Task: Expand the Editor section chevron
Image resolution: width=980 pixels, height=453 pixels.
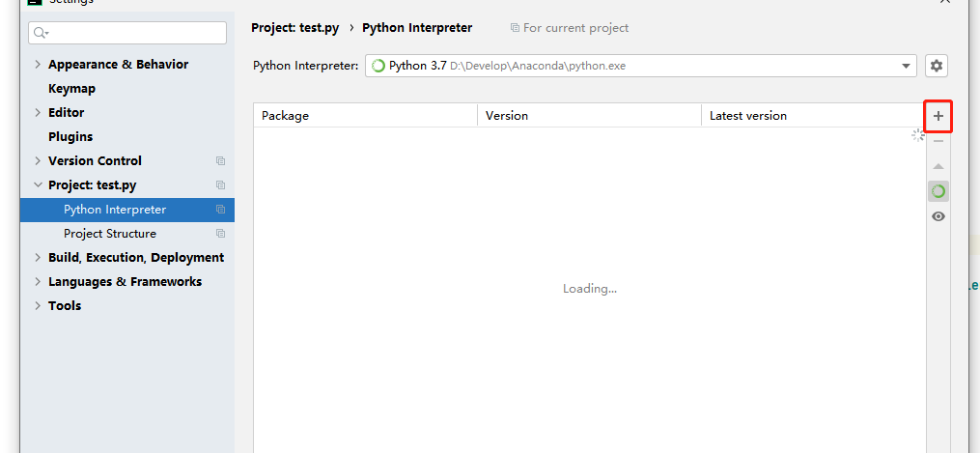Action: click(38, 112)
